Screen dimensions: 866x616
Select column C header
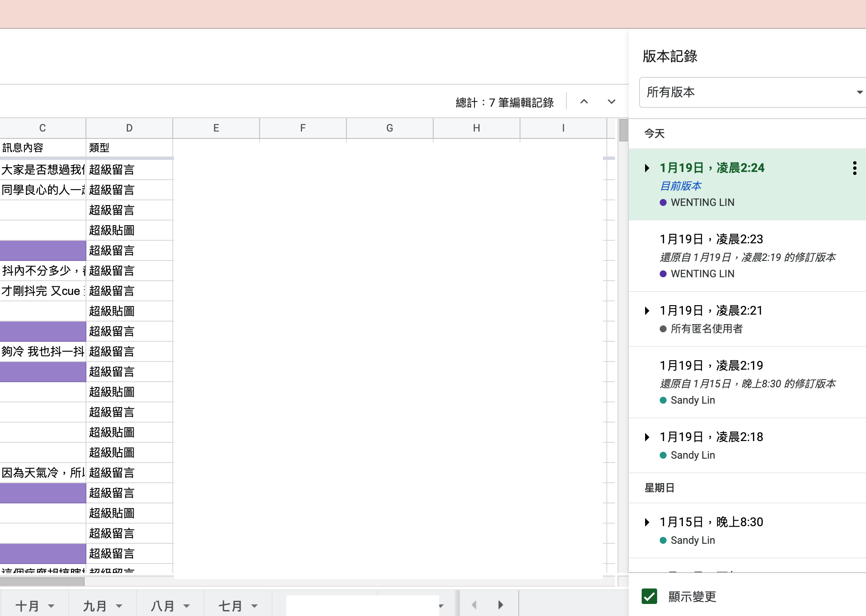43,128
